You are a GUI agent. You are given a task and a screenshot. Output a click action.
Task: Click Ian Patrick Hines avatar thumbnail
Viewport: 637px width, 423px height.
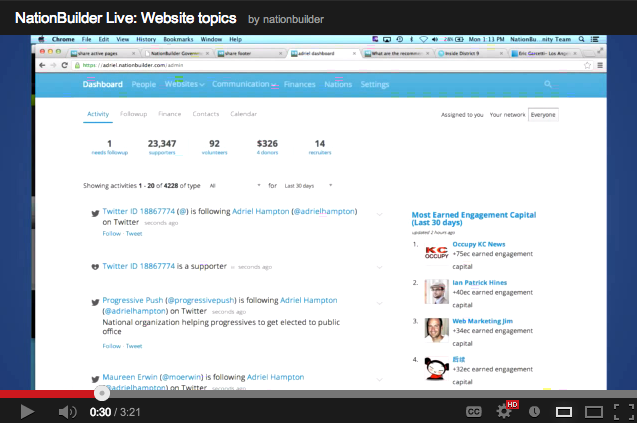click(x=437, y=291)
